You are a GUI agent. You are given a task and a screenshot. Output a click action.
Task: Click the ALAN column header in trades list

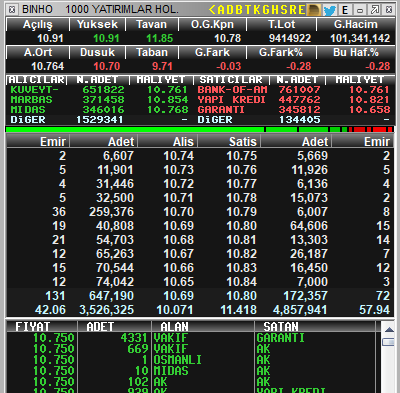tap(203, 327)
